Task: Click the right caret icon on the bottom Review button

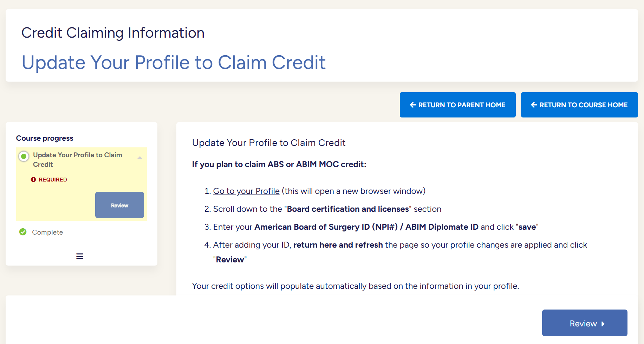Action: 603,324
